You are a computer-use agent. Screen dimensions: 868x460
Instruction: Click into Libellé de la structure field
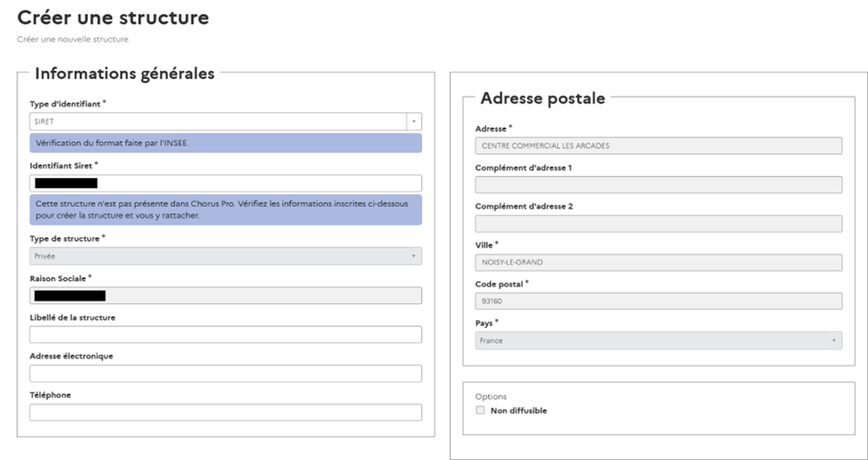pos(225,335)
